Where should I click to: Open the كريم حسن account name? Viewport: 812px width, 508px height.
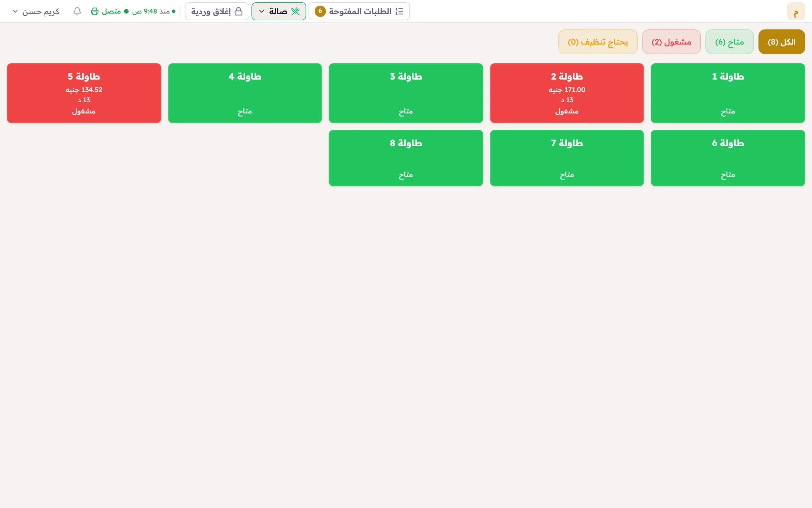[x=41, y=12]
